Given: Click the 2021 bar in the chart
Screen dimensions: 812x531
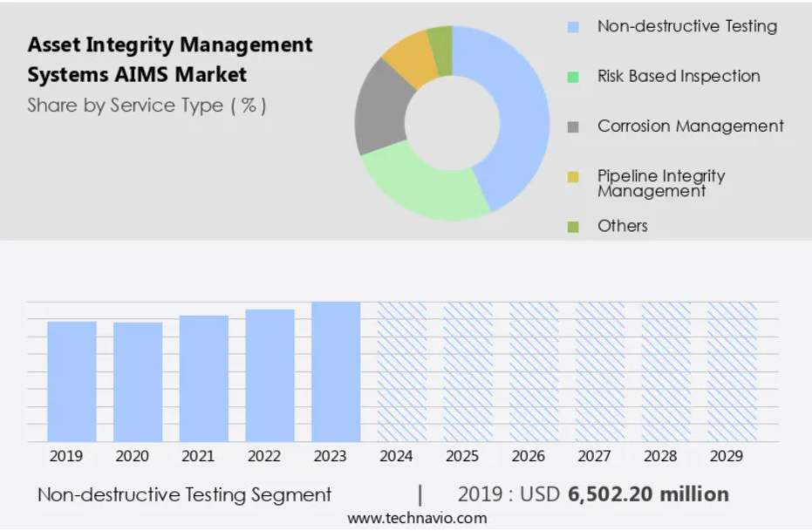Looking at the screenshot, I should [204, 378].
